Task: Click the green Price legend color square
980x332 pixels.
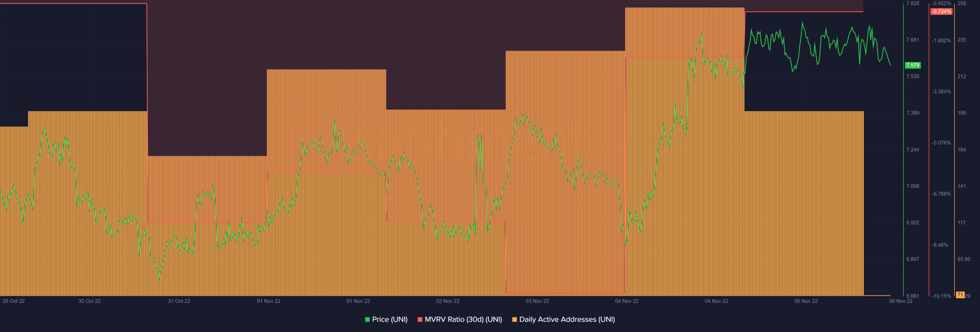Action: 367,319
